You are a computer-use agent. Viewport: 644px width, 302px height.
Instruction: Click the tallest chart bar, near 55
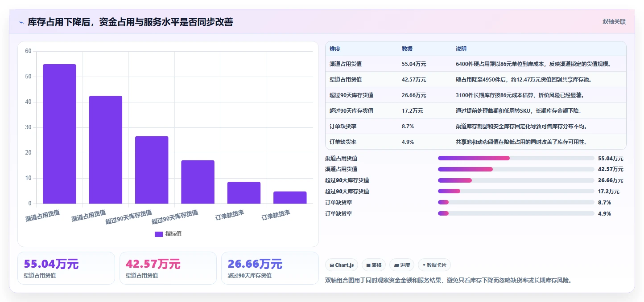pos(60,134)
